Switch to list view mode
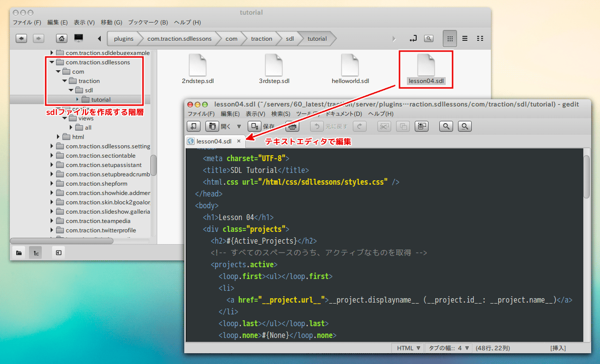This screenshot has width=600, height=364. [465, 38]
